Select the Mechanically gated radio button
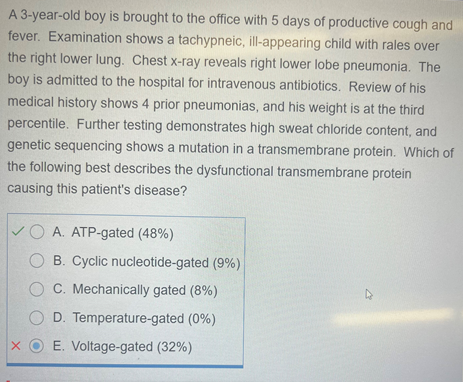The width and height of the screenshot is (463, 382). coord(37,289)
